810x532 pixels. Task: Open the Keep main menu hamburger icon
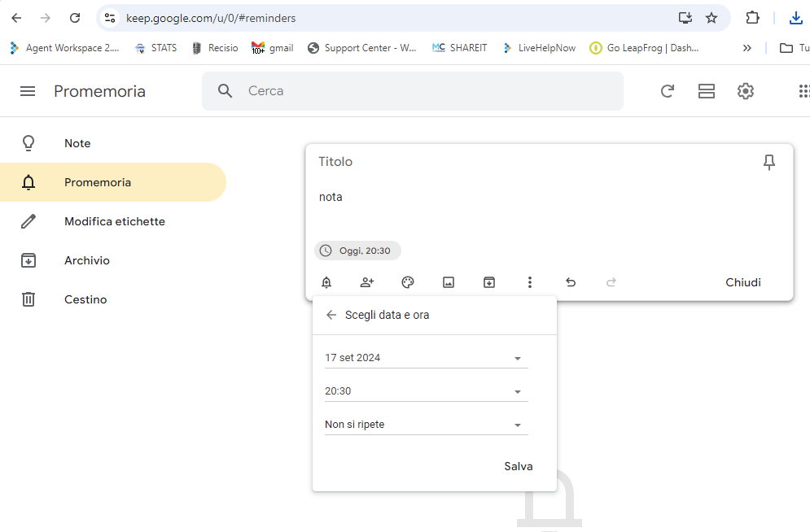[28, 91]
